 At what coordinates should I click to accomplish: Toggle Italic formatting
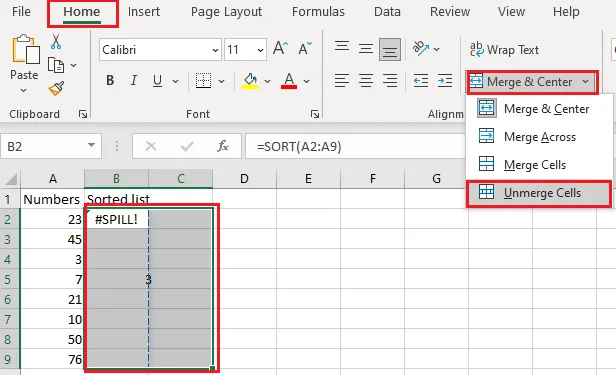[134, 81]
